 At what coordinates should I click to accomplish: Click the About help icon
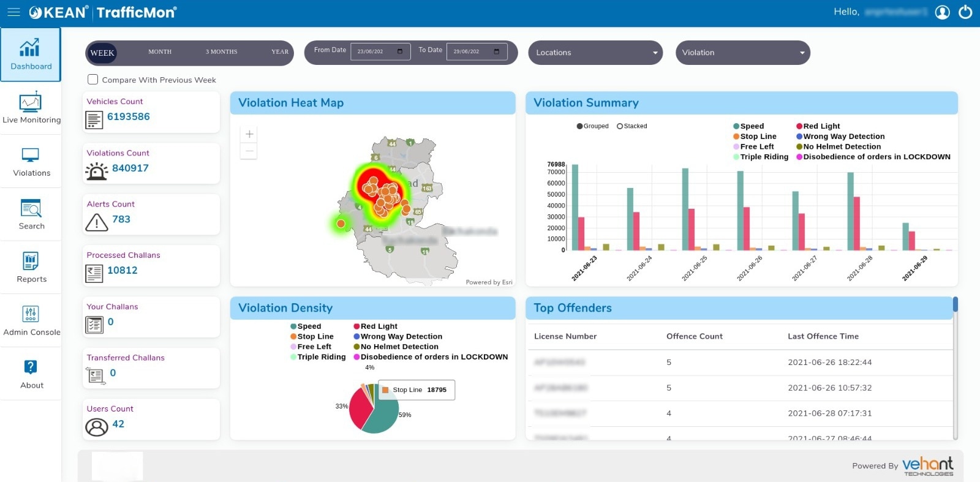click(x=31, y=374)
